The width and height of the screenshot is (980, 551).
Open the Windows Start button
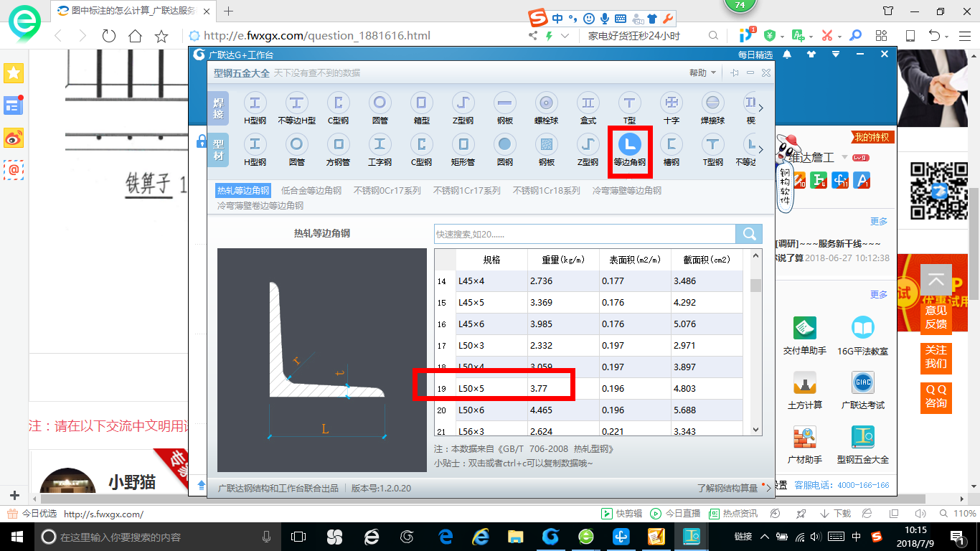coord(17,537)
